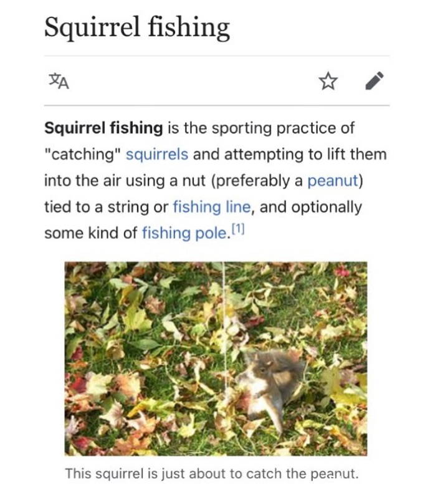
Task: Open the squirrel fishing photo
Action: click(216, 359)
